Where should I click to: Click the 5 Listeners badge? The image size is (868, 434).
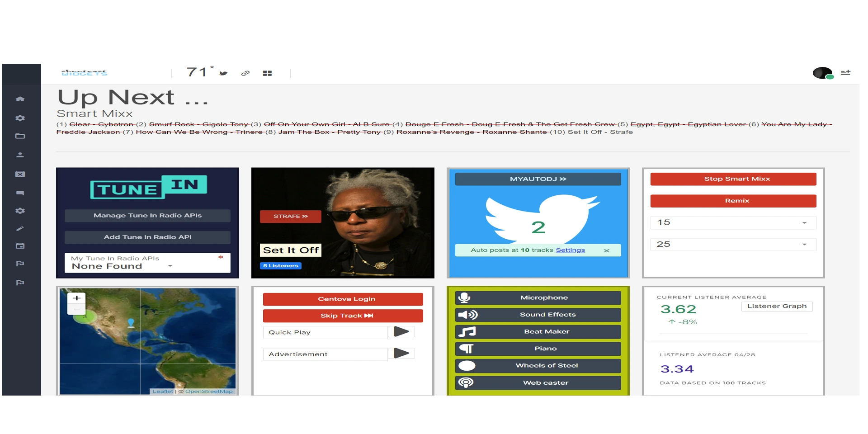[x=281, y=266]
